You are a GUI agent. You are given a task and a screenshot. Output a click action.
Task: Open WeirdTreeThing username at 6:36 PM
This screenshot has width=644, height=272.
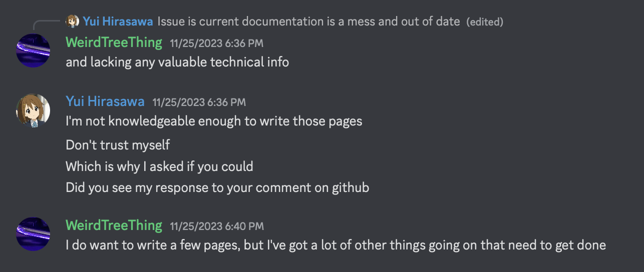pyautogui.click(x=114, y=42)
